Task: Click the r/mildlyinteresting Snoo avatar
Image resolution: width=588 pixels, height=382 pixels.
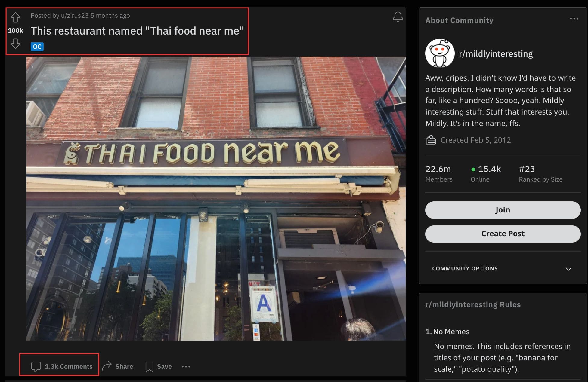Action: 440,53
